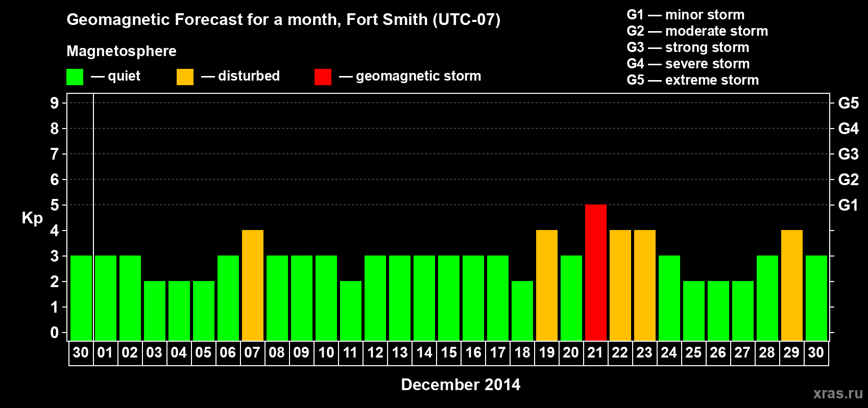Select the green bar for day 18

pos(522,311)
